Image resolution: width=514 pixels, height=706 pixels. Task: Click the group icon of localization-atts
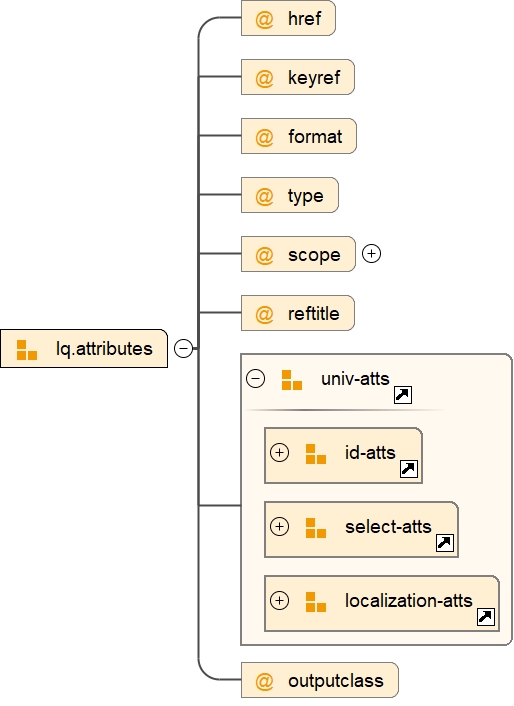(316, 602)
